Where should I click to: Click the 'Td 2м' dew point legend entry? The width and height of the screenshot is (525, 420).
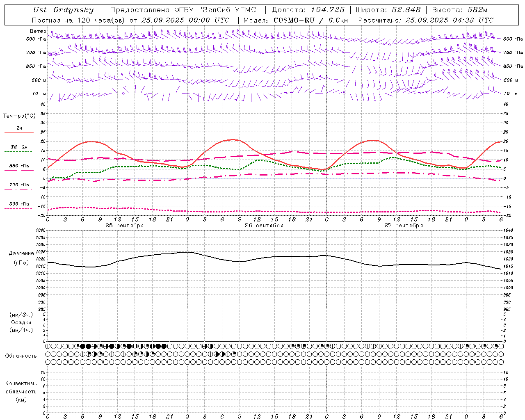19,146
